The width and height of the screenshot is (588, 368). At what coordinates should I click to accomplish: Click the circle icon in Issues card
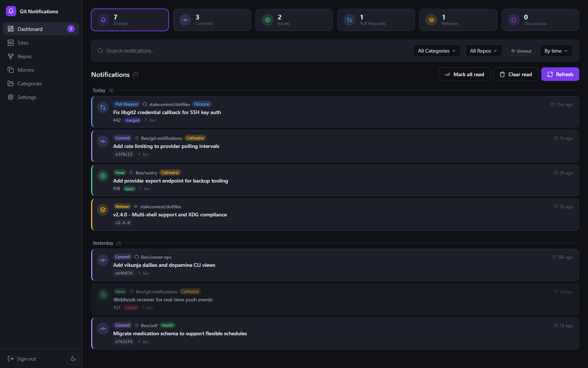click(x=268, y=20)
